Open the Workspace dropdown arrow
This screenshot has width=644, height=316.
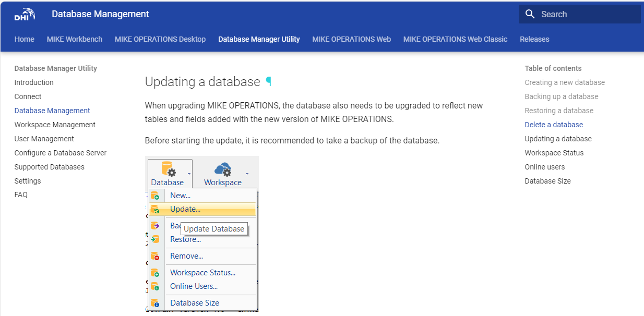pos(247,173)
